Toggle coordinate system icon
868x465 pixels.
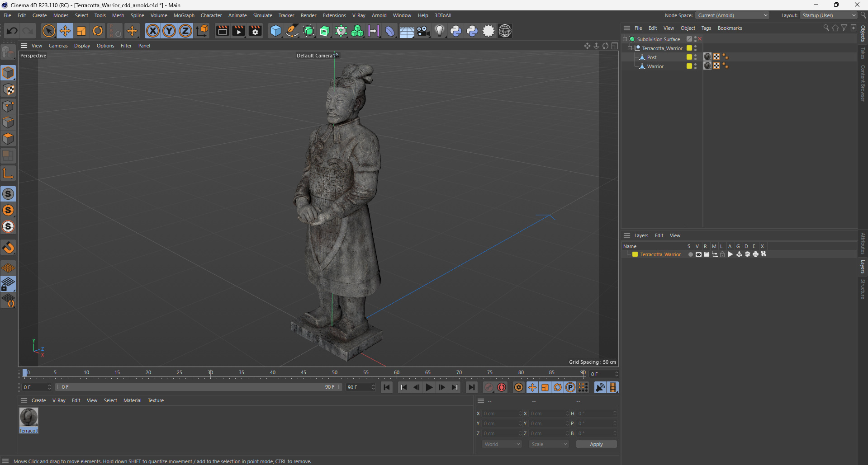203,31
